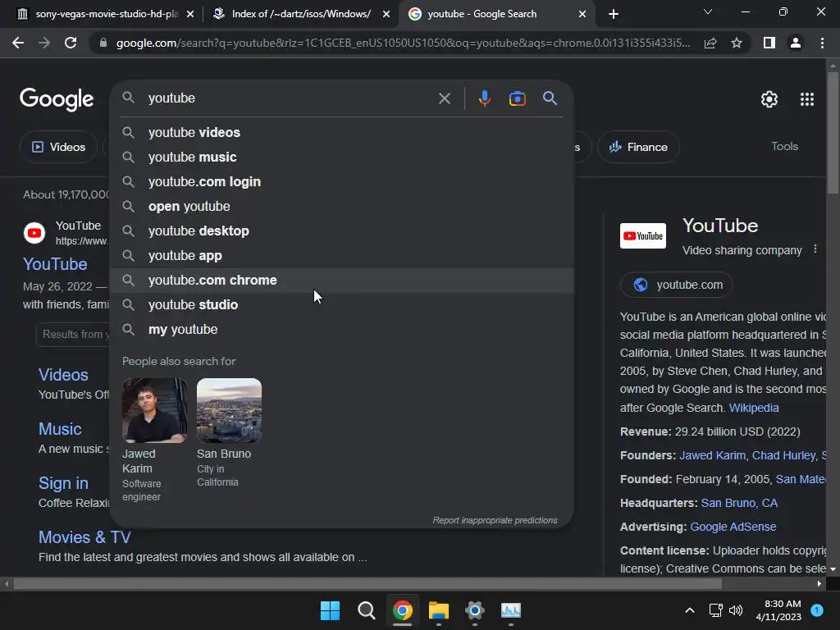Choose suggestion youtube.com chrome
The height and width of the screenshot is (630, 840).
click(342, 281)
